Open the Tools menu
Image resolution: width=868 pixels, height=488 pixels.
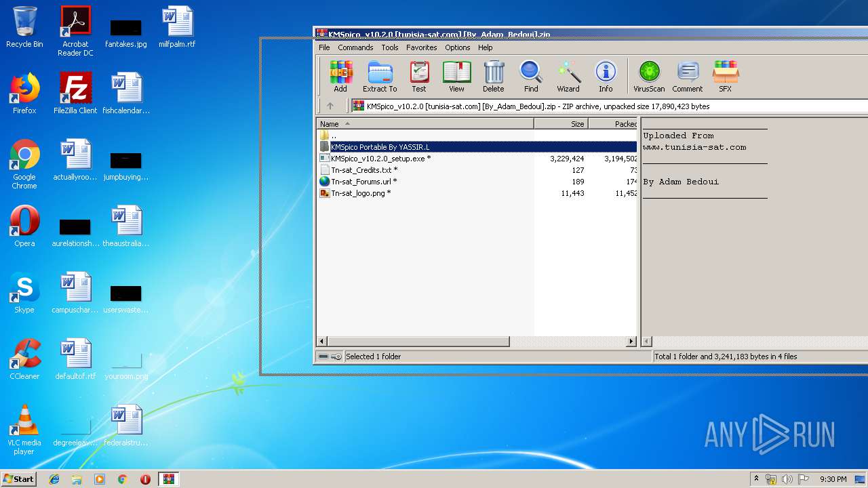click(x=390, y=47)
